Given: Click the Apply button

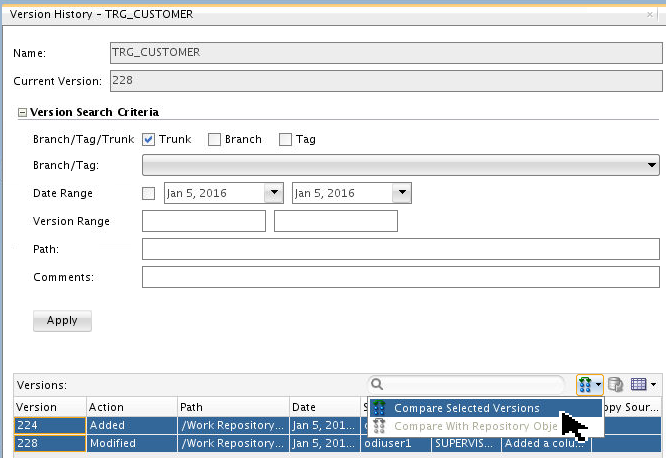Looking at the screenshot, I should tap(62, 320).
